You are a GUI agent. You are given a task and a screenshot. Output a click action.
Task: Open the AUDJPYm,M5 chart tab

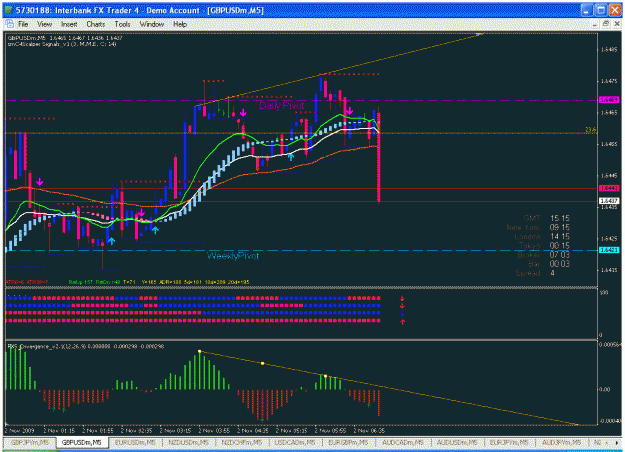pyautogui.click(x=561, y=442)
